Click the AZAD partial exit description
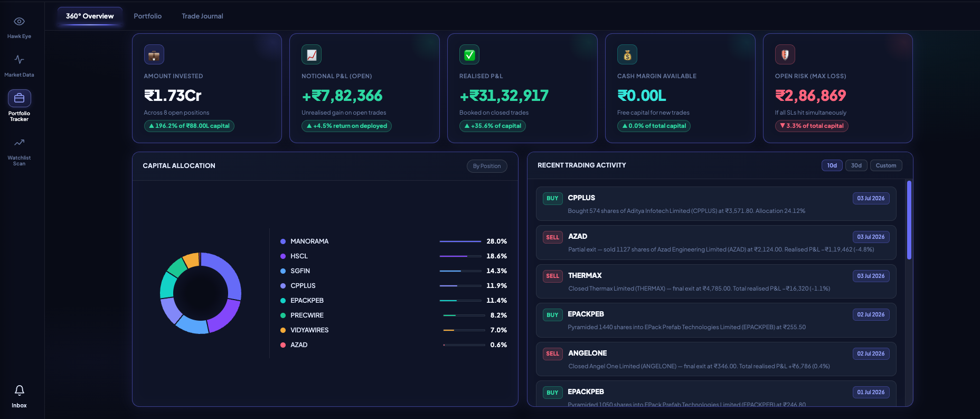 [721, 250]
